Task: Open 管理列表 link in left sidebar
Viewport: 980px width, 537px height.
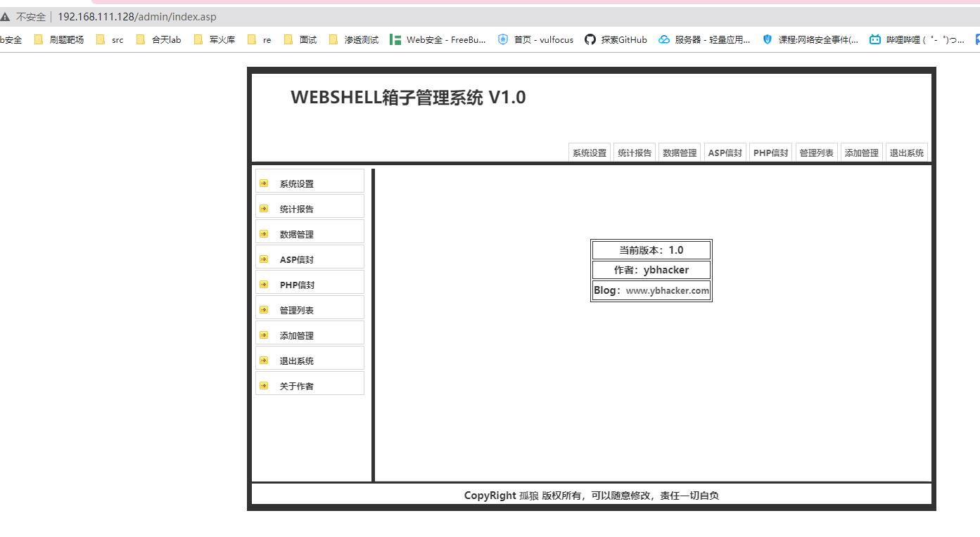Action: pyautogui.click(x=297, y=311)
